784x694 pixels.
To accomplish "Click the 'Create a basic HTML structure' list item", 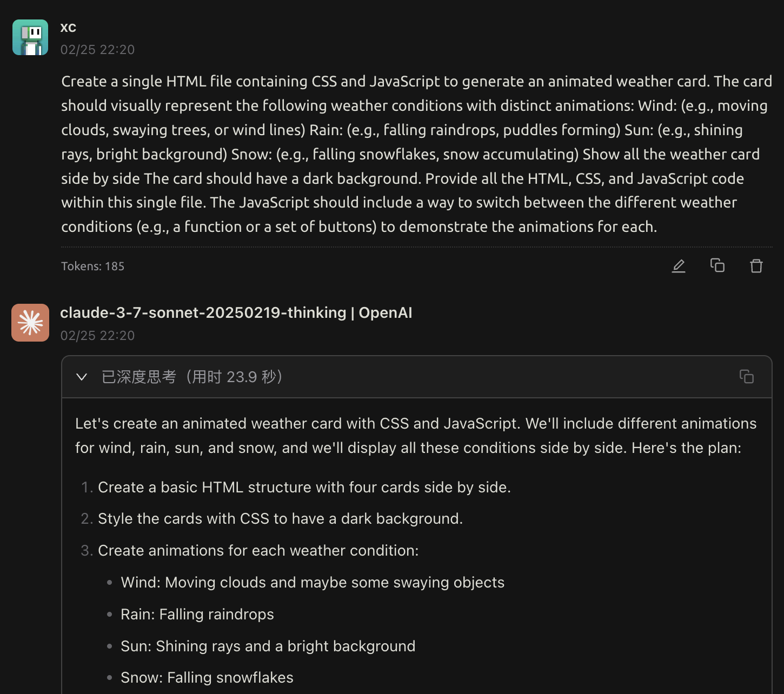I will [304, 488].
